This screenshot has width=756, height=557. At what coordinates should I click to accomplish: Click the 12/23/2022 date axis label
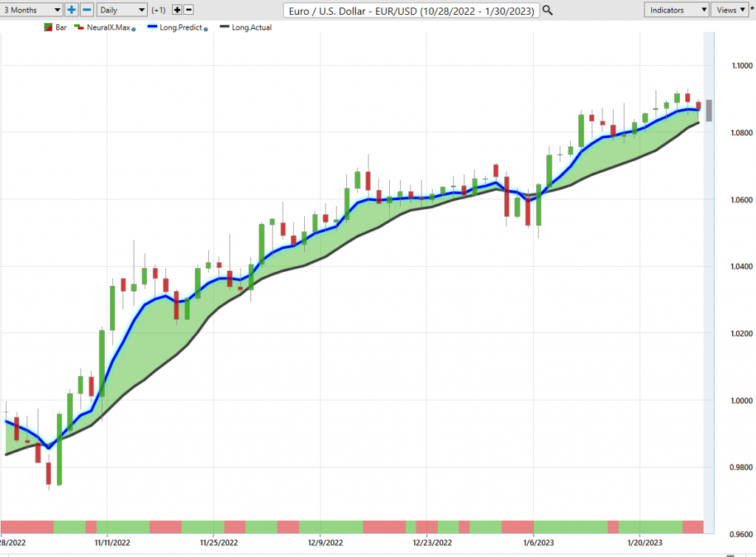[433, 542]
